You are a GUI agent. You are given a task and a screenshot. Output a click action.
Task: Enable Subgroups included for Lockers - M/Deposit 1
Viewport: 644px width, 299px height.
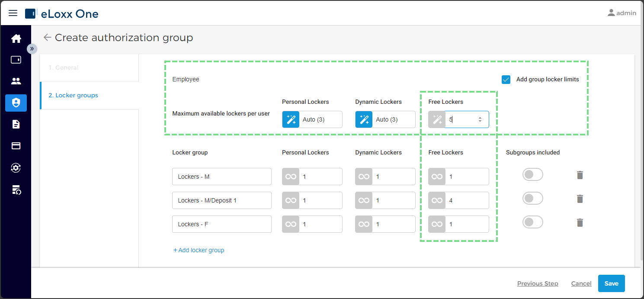pos(533,199)
